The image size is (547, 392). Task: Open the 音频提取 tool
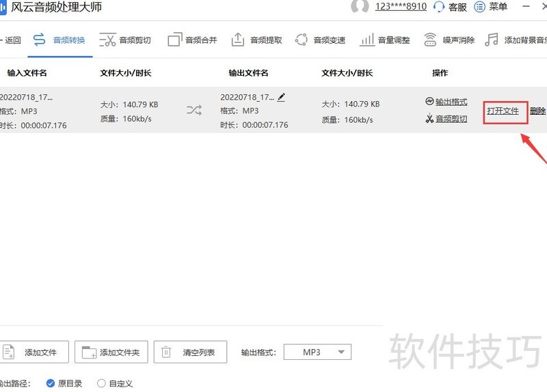[256, 40]
